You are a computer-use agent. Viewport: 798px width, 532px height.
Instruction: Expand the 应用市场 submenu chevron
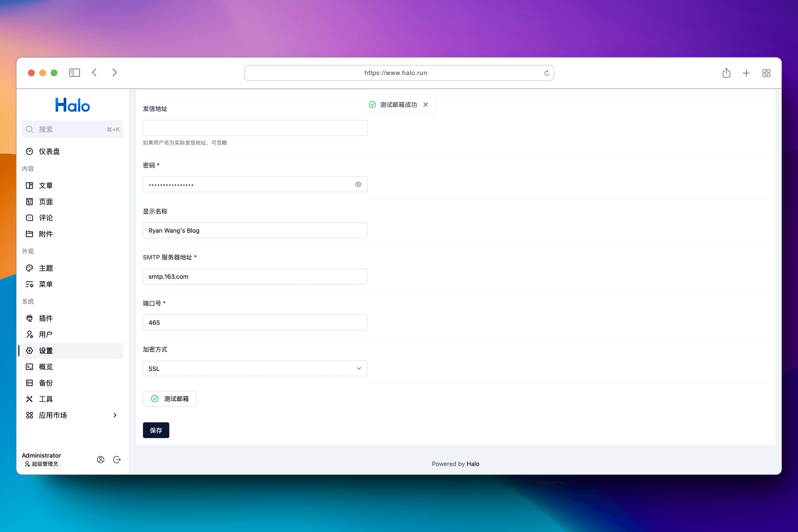115,415
